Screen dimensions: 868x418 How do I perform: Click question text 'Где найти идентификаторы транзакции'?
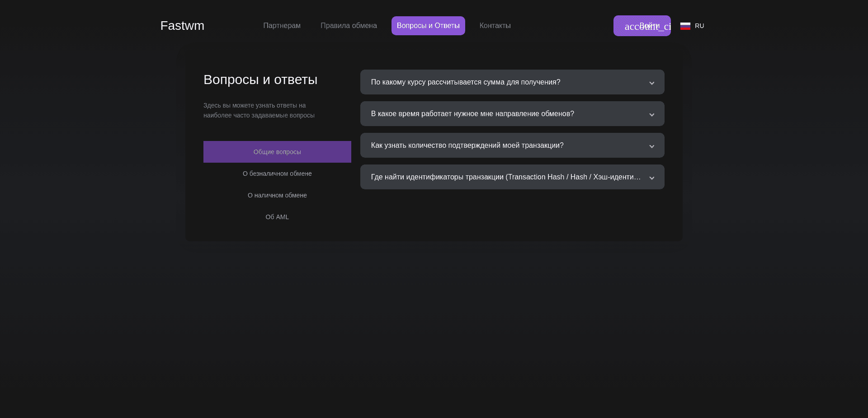tap(505, 177)
